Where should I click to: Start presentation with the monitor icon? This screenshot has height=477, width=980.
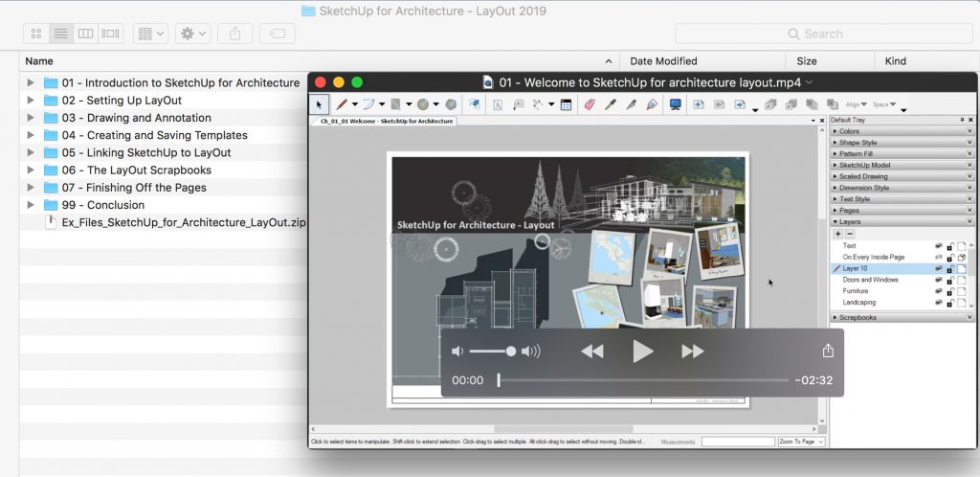pos(675,104)
